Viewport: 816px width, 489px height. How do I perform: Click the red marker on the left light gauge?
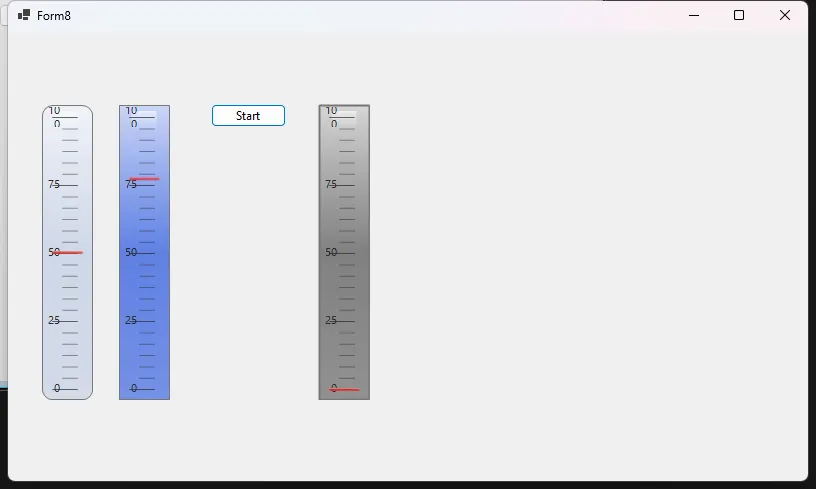(x=69, y=253)
